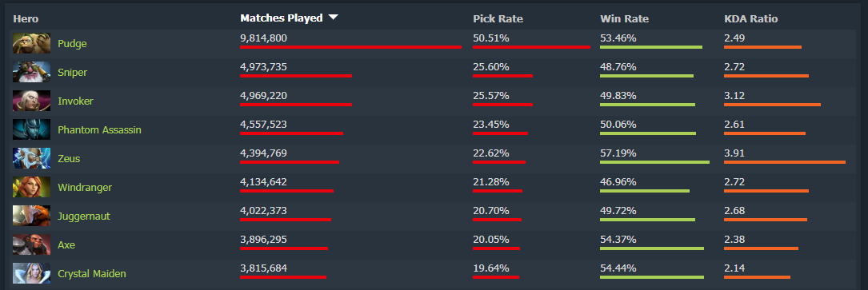Select the Sniper hero portrait
868x290 pixels.
pos(31,73)
